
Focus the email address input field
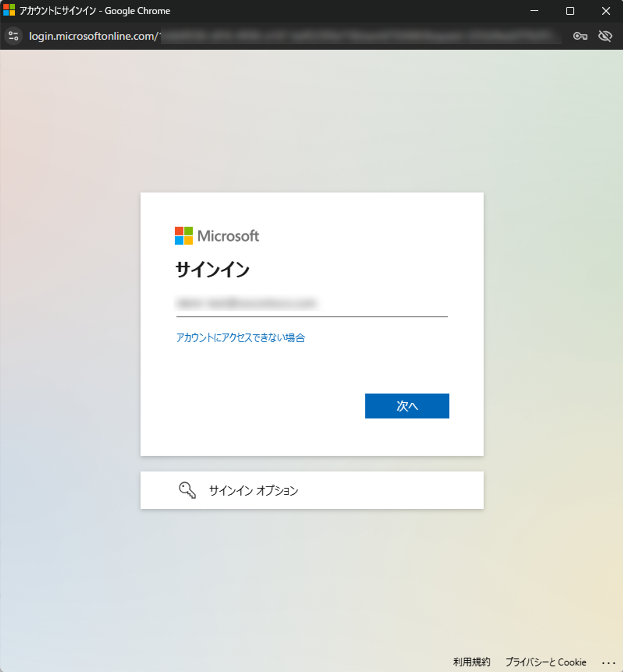click(x=312, y=304)
